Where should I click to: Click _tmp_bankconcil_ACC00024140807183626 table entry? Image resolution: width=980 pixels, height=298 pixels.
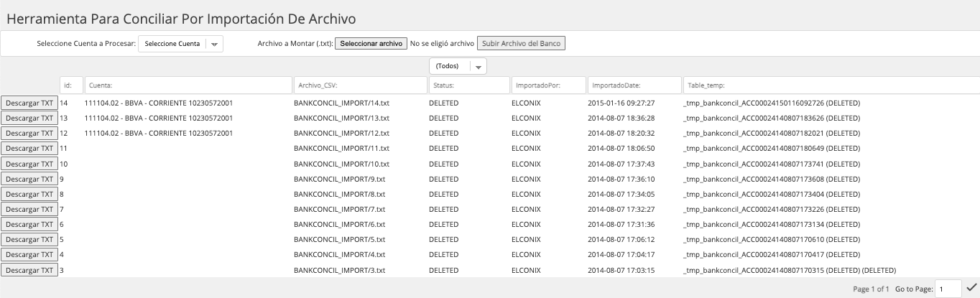pyautogui.click(x=772, y=118)
